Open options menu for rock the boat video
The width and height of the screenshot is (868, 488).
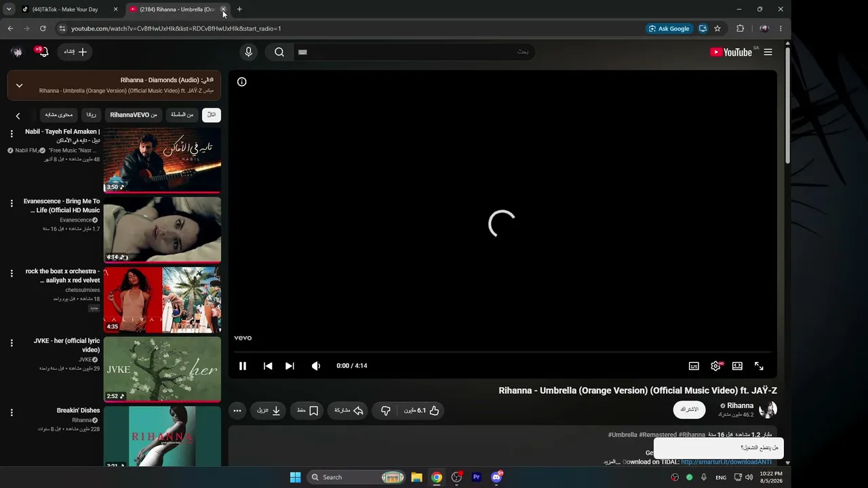pyautogui.click(x=12, y=273)
